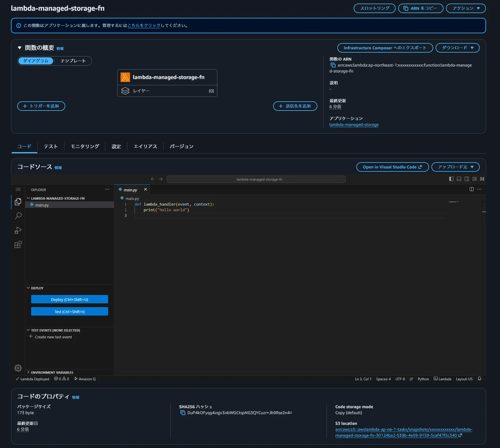Click the Deploy (Ctrl+Shift+U) button

point(69,299)
